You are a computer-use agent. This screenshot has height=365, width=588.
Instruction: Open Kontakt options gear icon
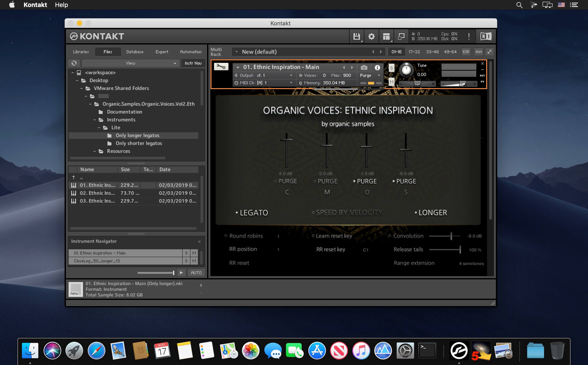coord(371,36)
